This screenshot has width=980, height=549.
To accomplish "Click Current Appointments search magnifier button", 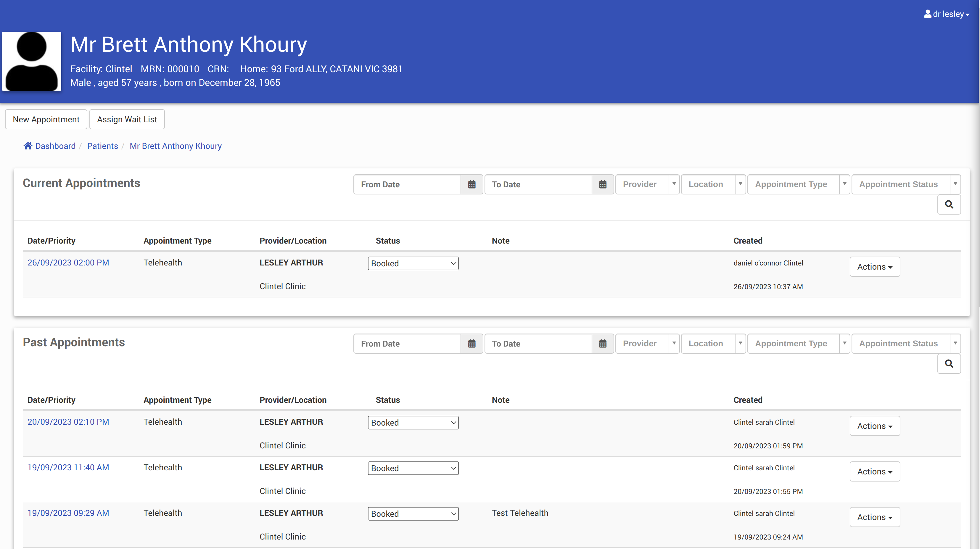I will pos(949,205).
